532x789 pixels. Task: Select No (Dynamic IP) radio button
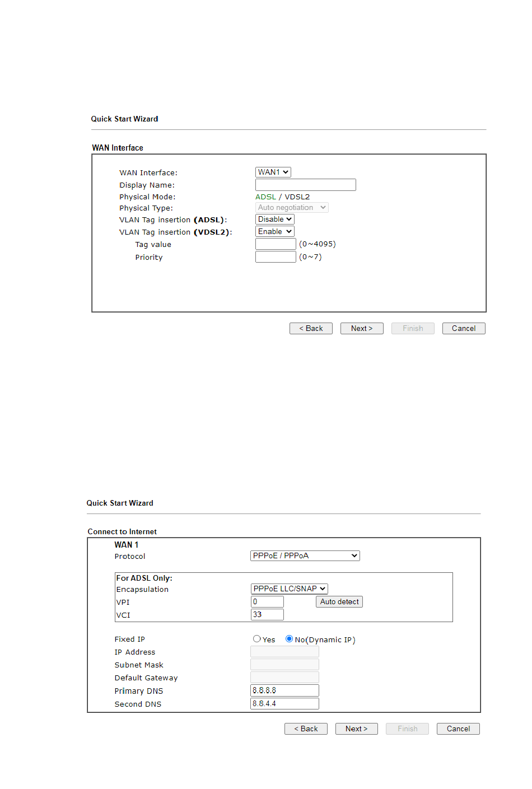(289, 638)
